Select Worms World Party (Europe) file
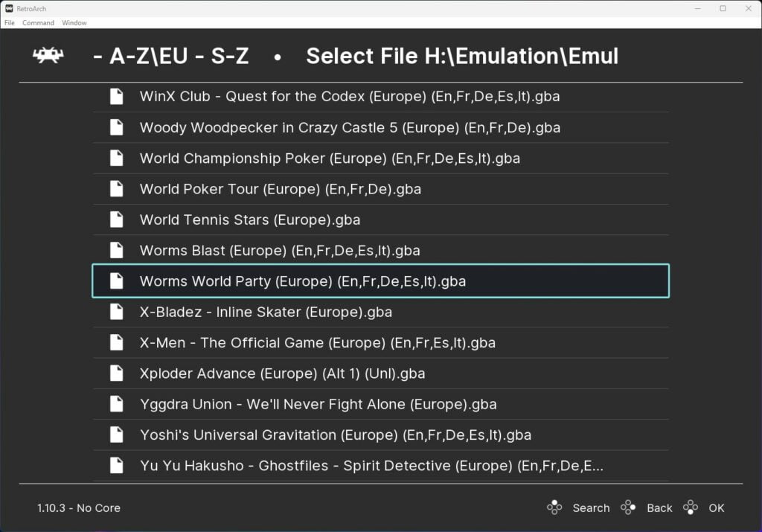The image size is (762, 532). [380, 281]
